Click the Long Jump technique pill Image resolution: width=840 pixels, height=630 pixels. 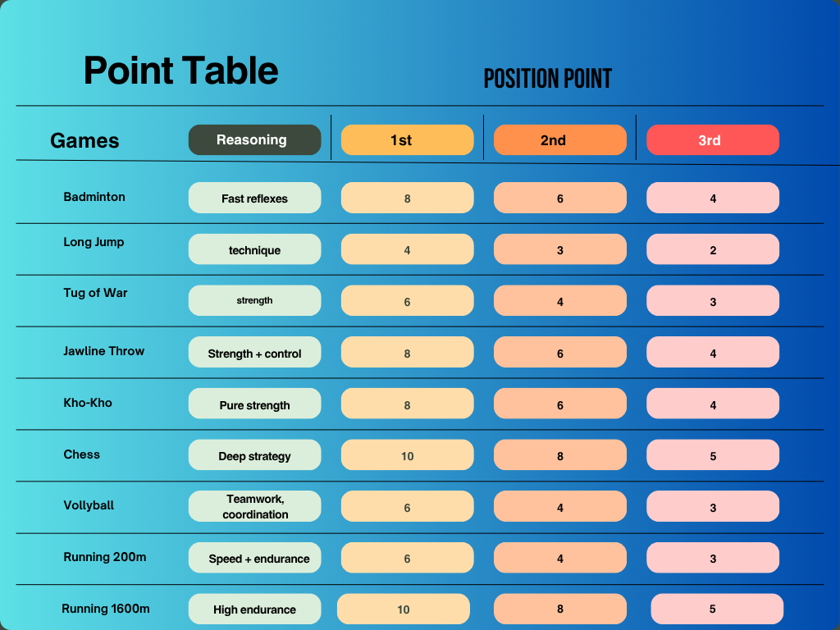coord(254,249)
